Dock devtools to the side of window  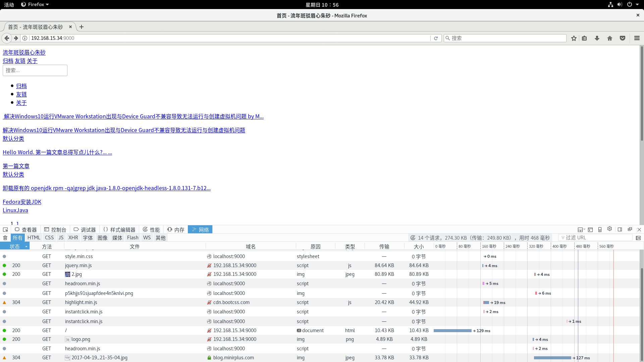tap(620, 230)
